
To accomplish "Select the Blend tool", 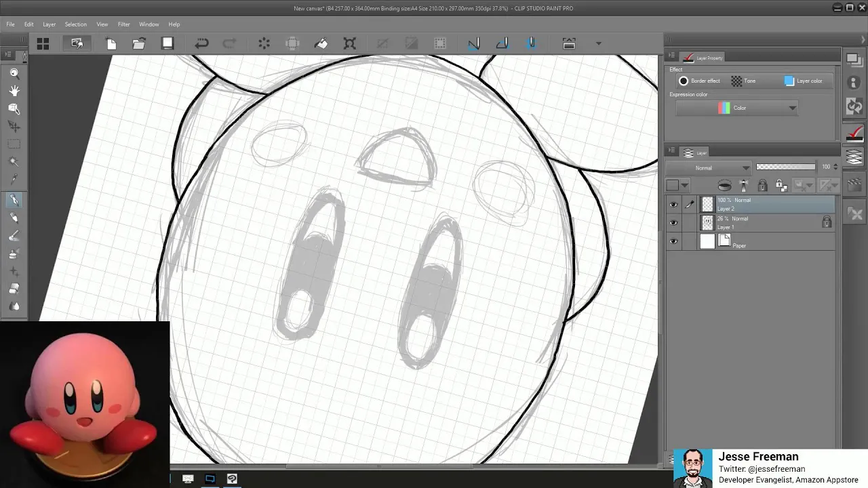I will (14, 306).
